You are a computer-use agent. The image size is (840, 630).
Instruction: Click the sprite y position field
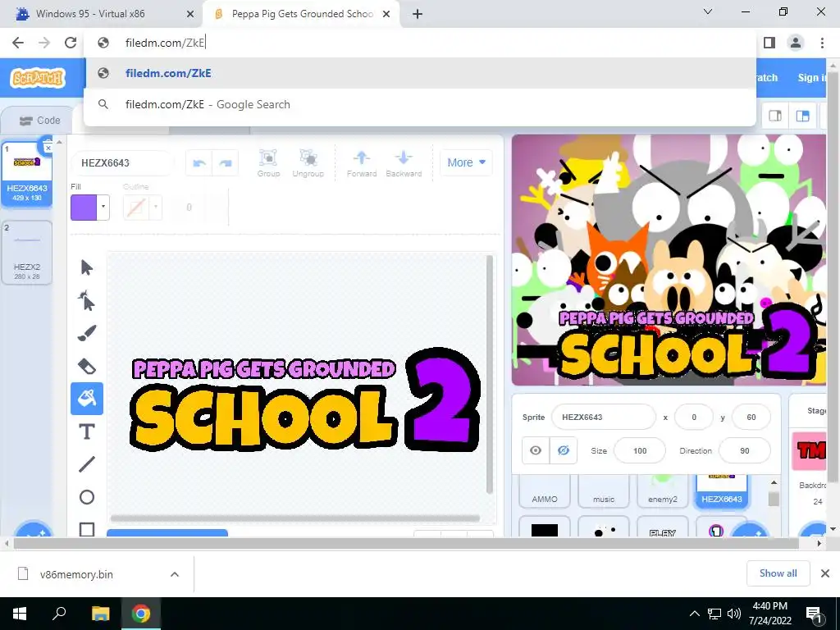(x=751, y=417)
